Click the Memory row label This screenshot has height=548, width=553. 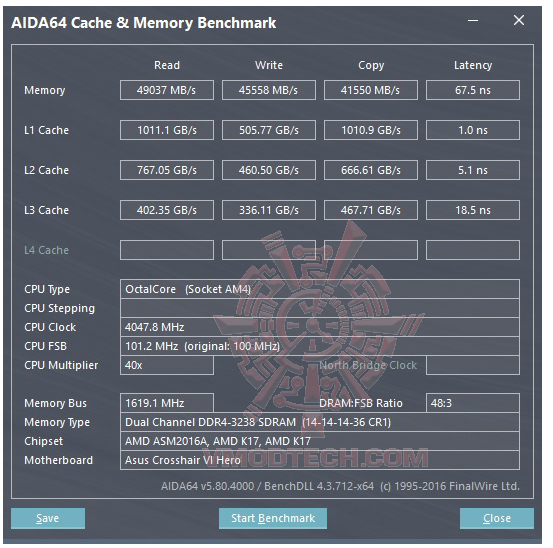tap(44, 91)
